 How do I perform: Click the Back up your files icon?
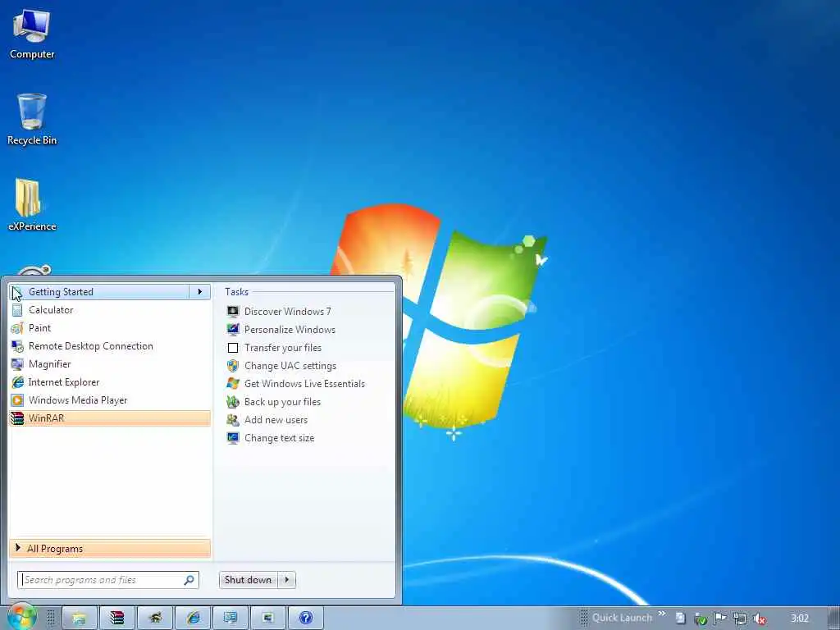[233, 402]
